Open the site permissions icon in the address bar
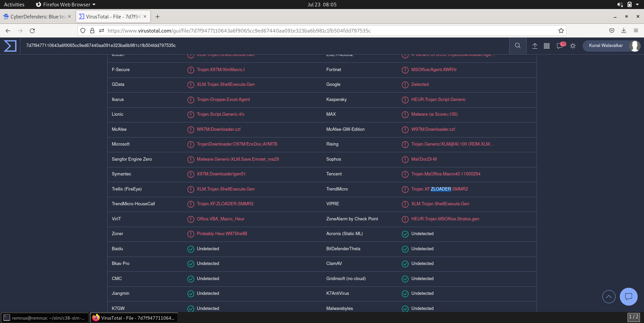Viewport: 644px width, 323px height. tap(102, 31)
